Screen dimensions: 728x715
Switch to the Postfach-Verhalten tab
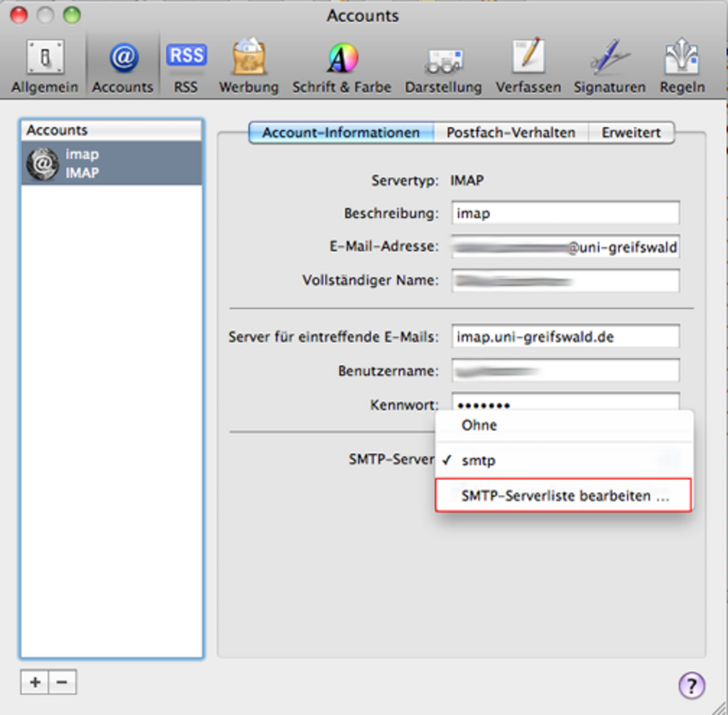click(x=511, y=133)
